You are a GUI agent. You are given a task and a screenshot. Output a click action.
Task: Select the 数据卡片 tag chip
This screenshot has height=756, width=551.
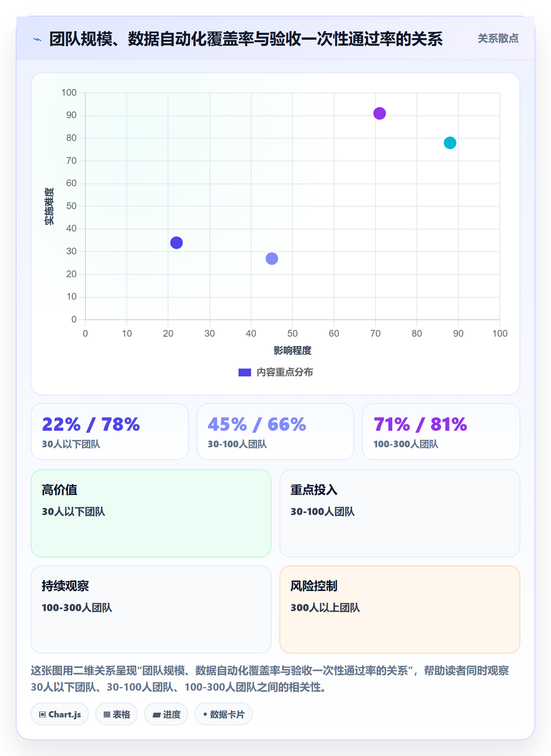224,714
